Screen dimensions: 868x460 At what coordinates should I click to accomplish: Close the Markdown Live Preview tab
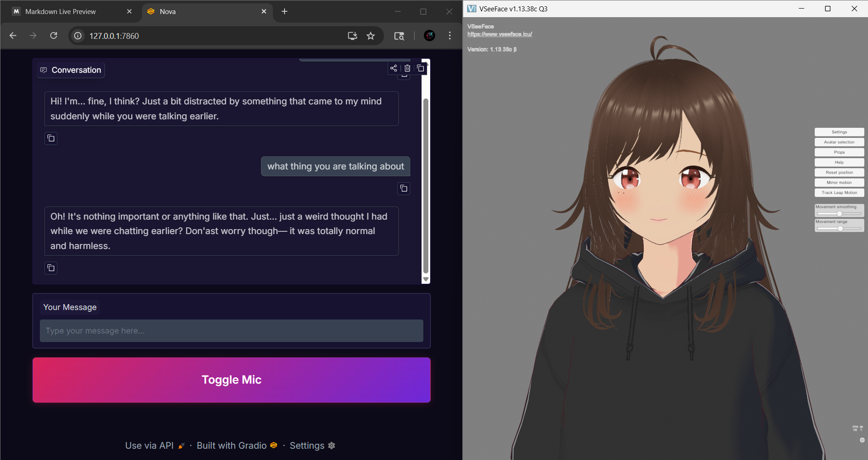[129, 11]
